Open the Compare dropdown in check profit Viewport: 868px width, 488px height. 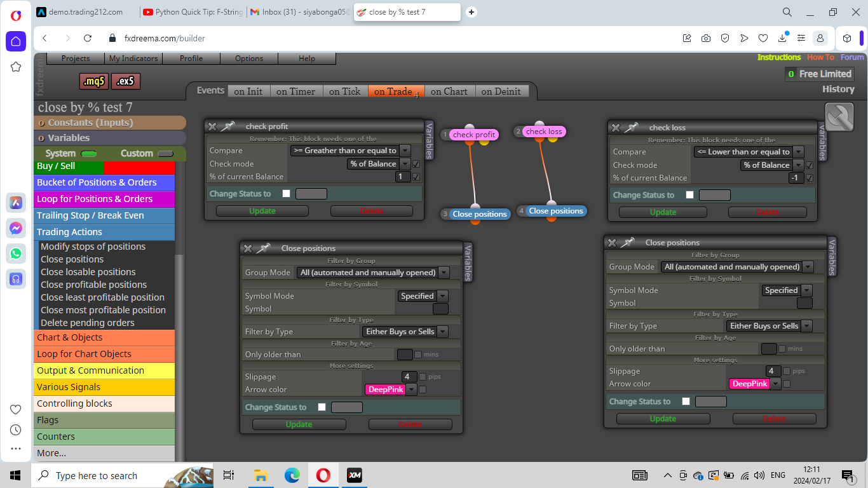pos(351,151)
